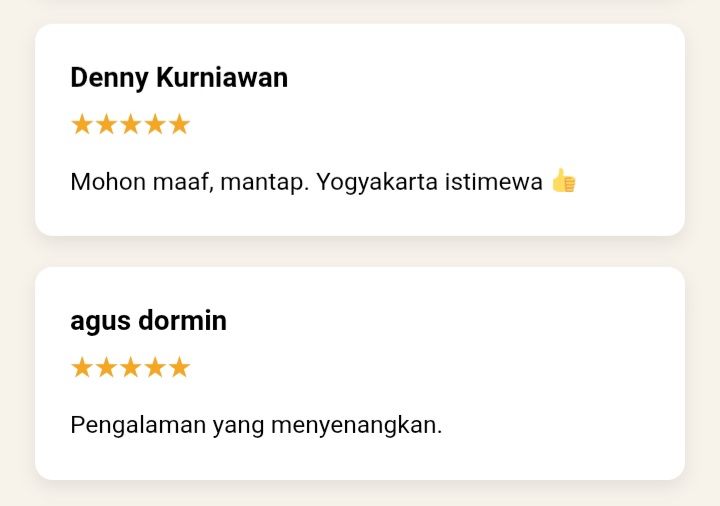
Task: Open the reviewer name agus dormin
Action: 148,321
